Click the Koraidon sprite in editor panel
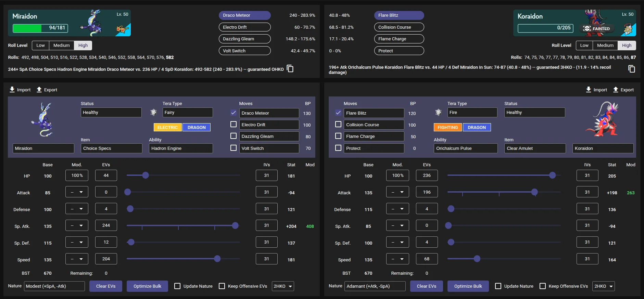 pos(603,119)
